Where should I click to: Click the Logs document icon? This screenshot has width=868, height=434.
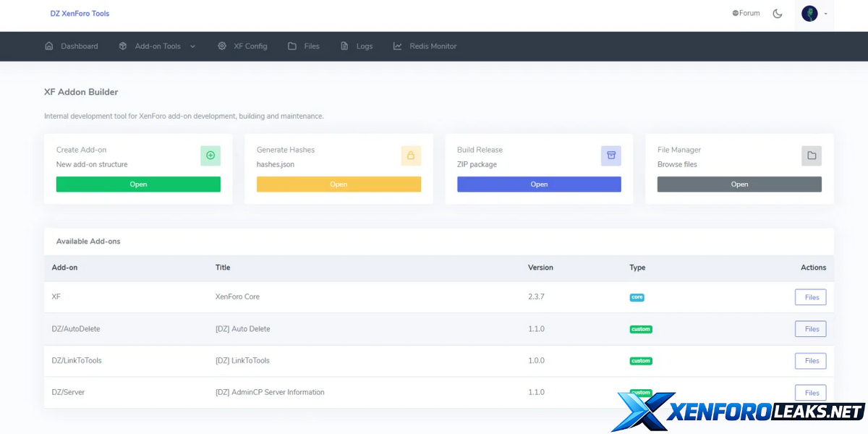click(x=345, y=46)
